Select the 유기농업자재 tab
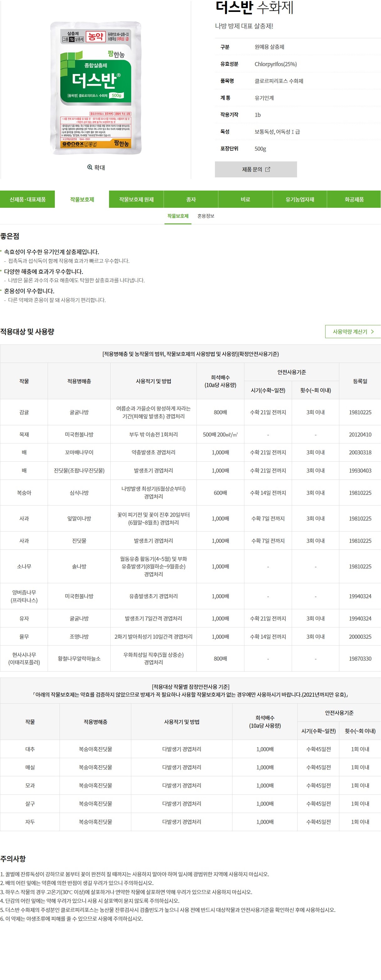This screenshot has height=980, width=381. (300, 199)
